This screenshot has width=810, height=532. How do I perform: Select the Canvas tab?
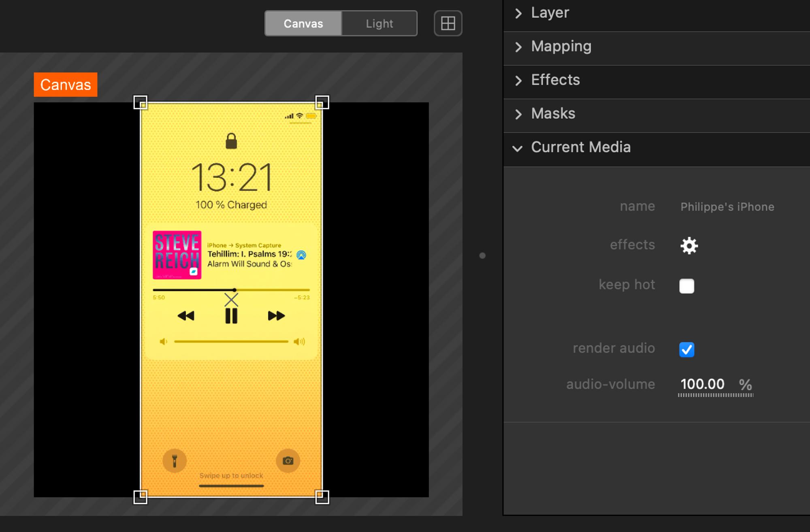(303, 23)
